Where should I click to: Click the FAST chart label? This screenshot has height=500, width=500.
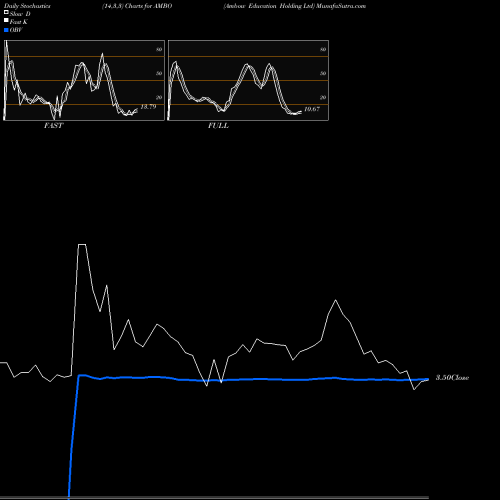[53, 125]
